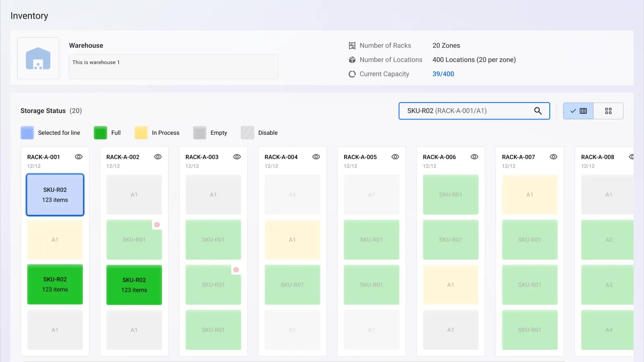The width and height of the screenshot is (644, 362).
Task: Click A2 slot in RACK-A-008
Action: pyautogui.click(x=607, y=240)
